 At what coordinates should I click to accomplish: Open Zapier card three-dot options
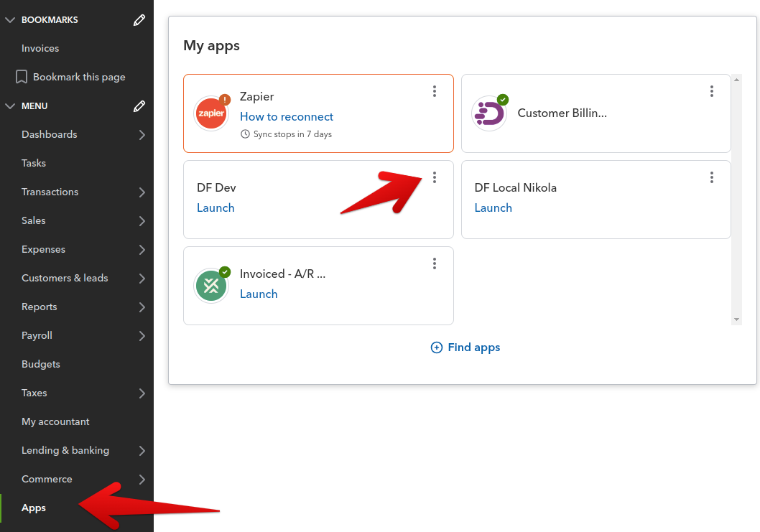pos(435,91)
